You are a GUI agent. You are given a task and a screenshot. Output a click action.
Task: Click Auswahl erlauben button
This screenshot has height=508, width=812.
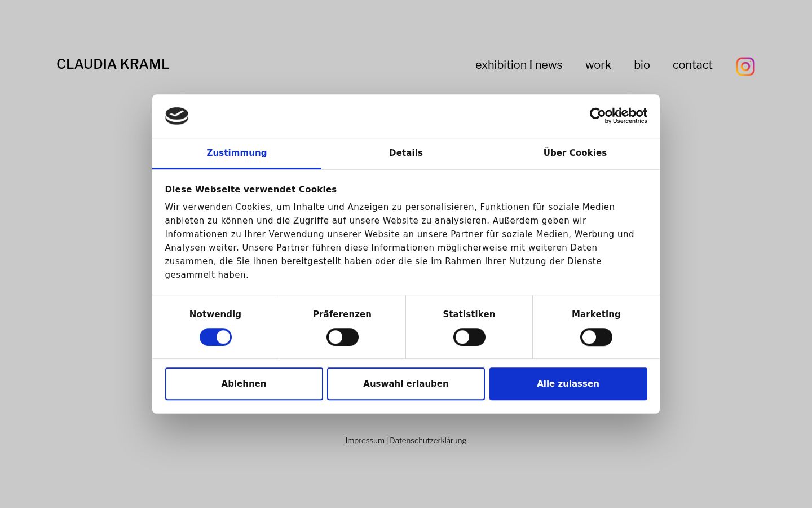(x=406, y=384)
